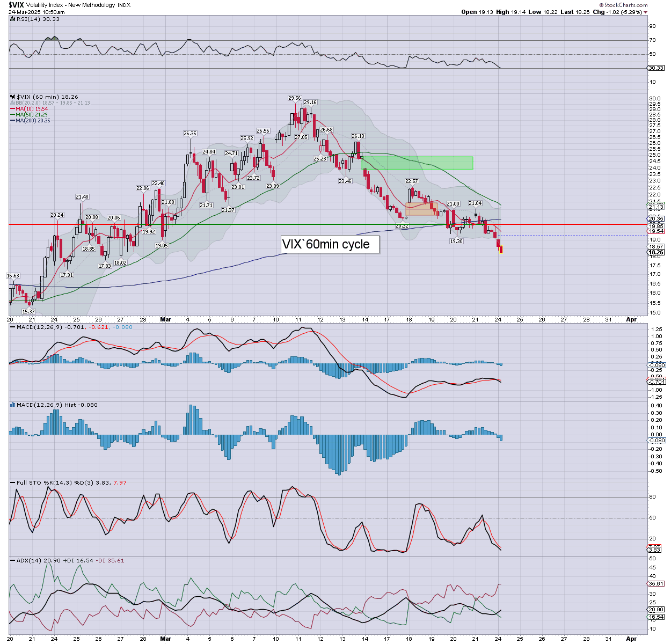Click the candlestick icon beside $VIX (60 min)
The width and height of the screenshot is (671, 644).
pyautogui.click(x=12, y=97)
